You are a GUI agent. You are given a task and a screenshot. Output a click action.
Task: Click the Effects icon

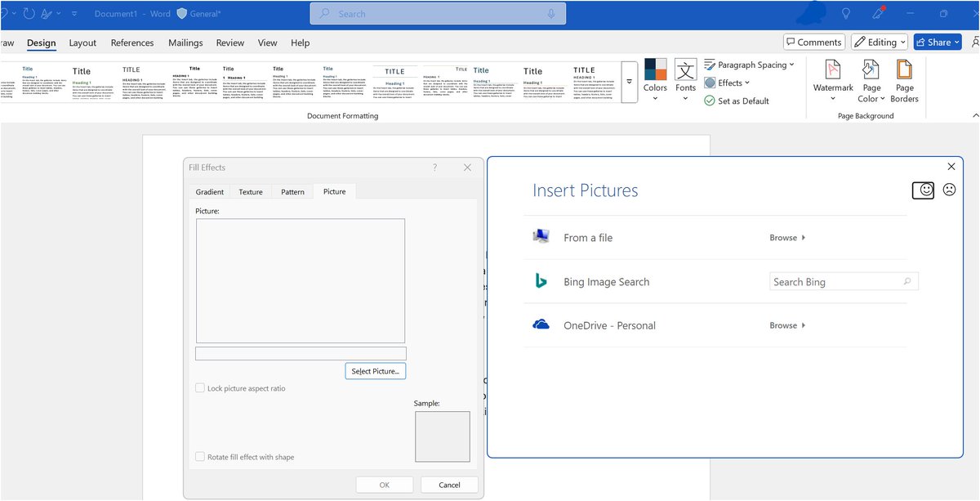coord(710,83)
